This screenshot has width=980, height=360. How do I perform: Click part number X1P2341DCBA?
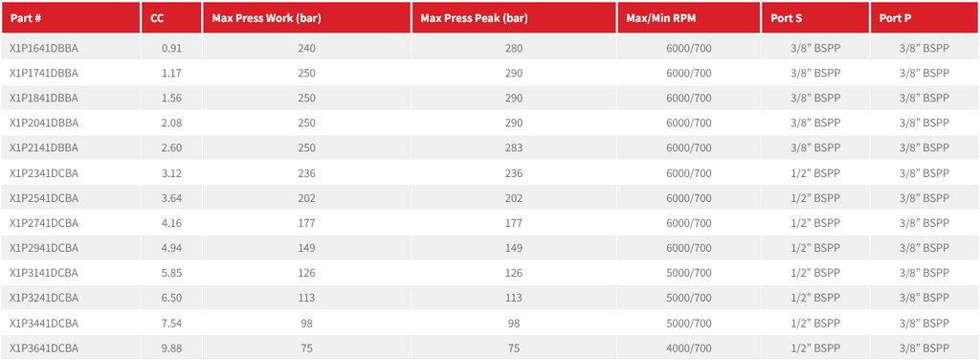pyautogui.click(x=44, y=173)
